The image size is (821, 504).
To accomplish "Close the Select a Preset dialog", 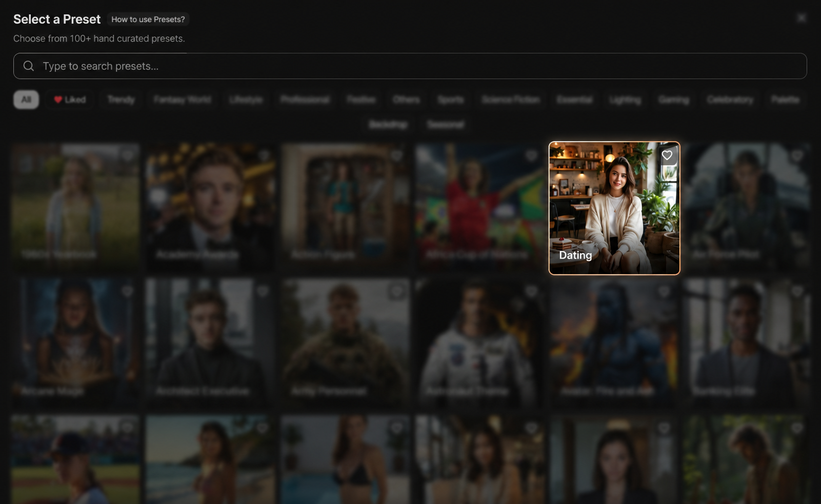I will pyautogui.click(x=802, y=18).
